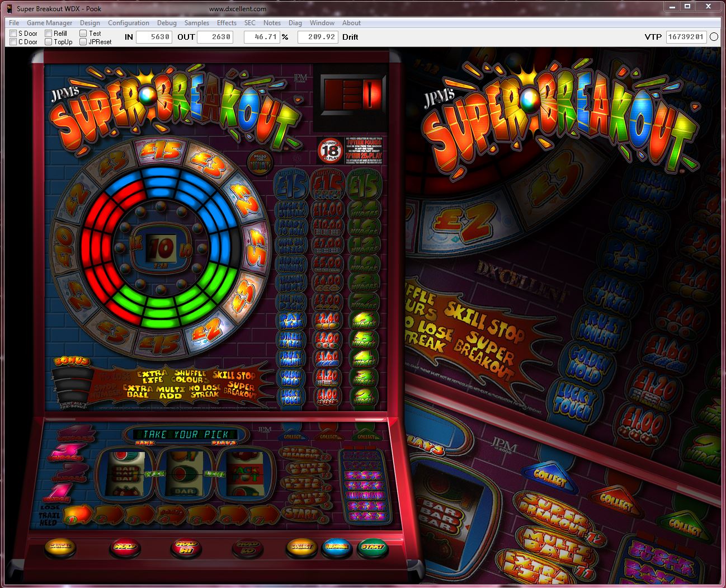Click the IN meter value field

click(x=154, y=37)
